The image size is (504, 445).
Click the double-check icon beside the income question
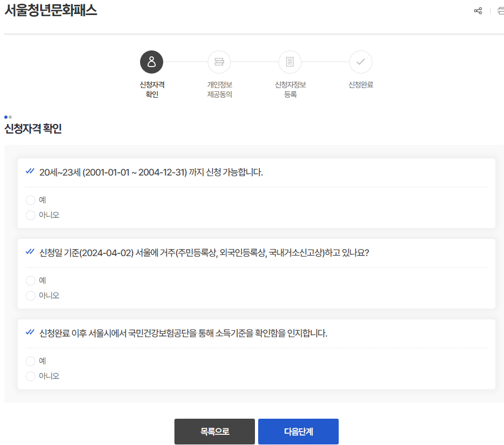pyautogui.click(x=30, y=331)
